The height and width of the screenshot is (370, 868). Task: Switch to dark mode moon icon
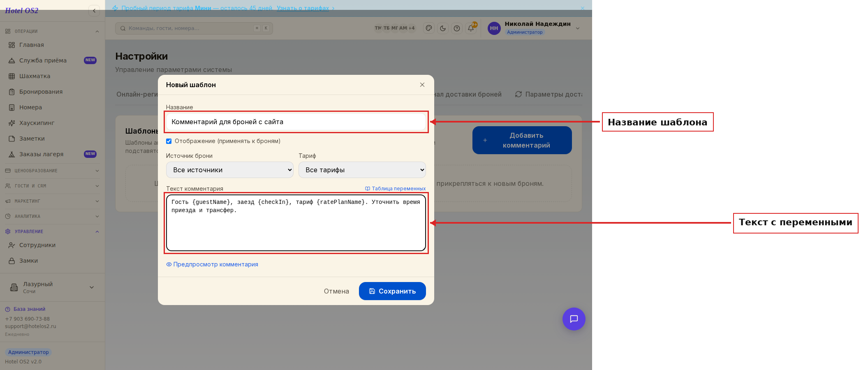point(443,28)
